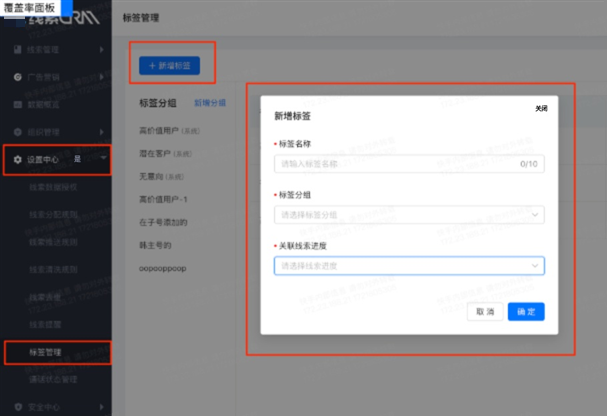Collapse the 设置中心 menu arrow

tap(103, 158)
